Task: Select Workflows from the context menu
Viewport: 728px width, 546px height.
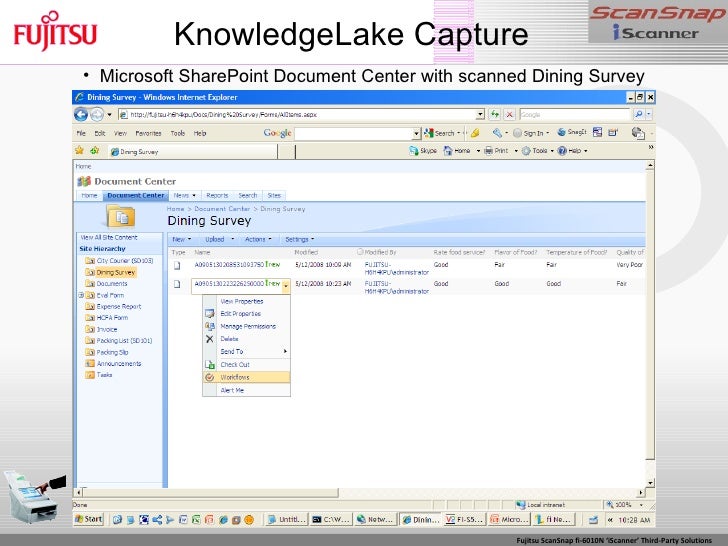Action: (x=235, y=377)
